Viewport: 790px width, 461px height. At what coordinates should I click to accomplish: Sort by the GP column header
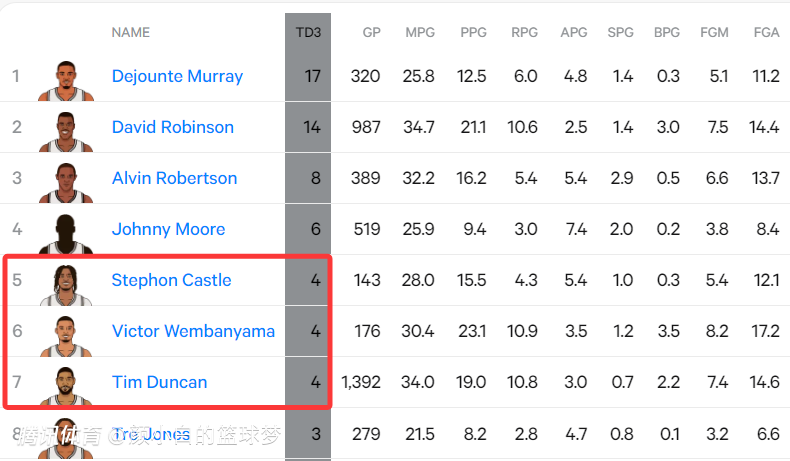tap(371, 32)
